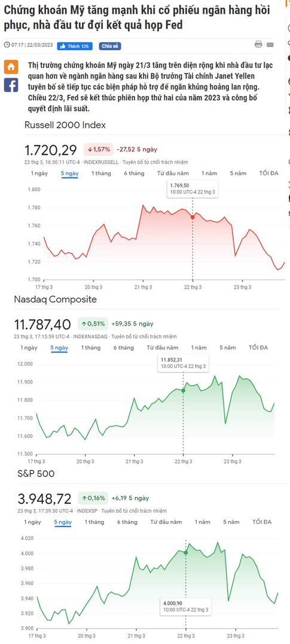The width and height of the screenshot is (290, 644).
Task: Click the email envelope icon
Action: [x=270, y=45]
